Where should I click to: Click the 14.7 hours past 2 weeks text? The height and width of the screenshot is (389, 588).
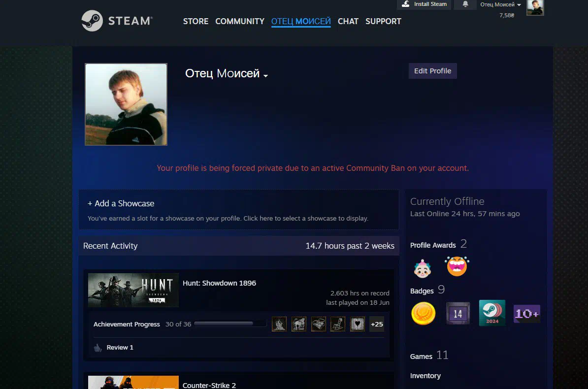point(350,246)
